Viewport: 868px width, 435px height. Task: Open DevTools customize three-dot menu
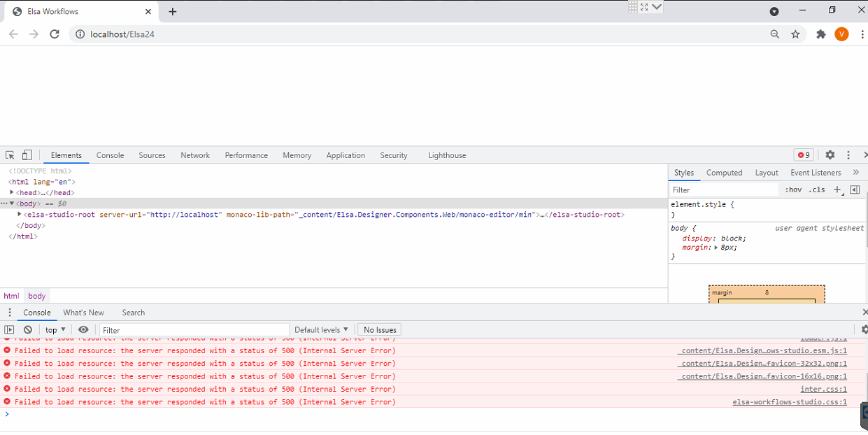click(848, 155)
